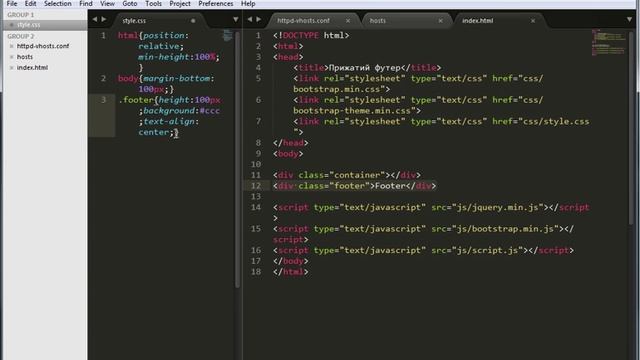Click the left pane vertical scrollbar
Screen dimensions: 640x360
coord(237,159)
